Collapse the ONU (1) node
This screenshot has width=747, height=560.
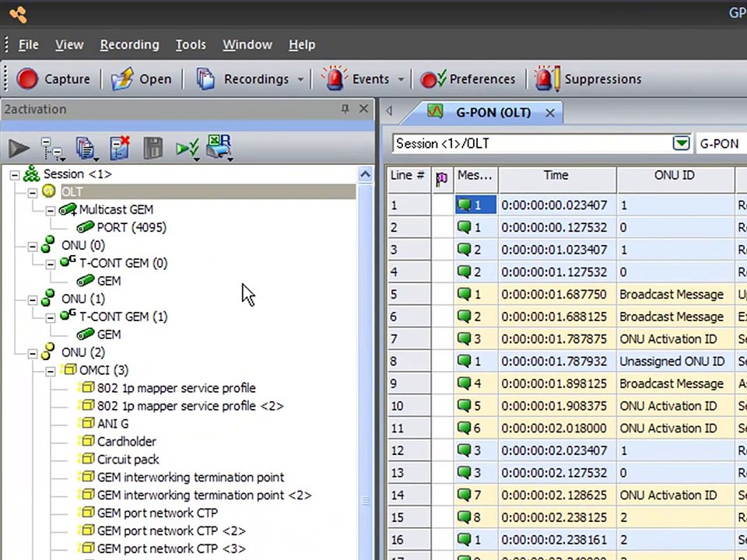[x=33, y=300]
